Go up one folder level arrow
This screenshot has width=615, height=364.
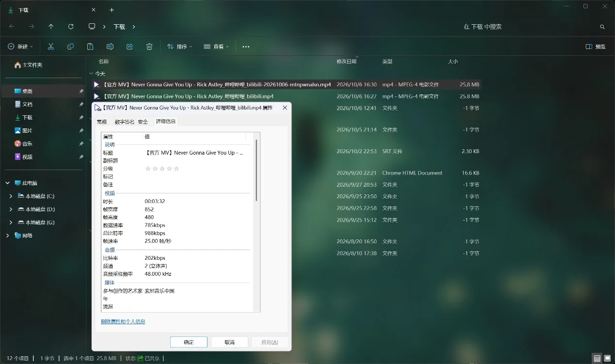51,27
